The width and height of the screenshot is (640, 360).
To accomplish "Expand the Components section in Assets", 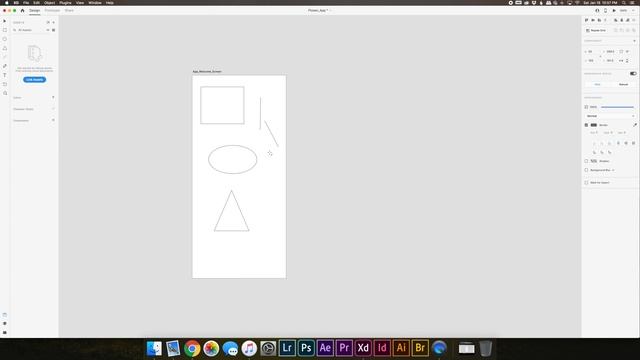I will click(x=53, y=120).
